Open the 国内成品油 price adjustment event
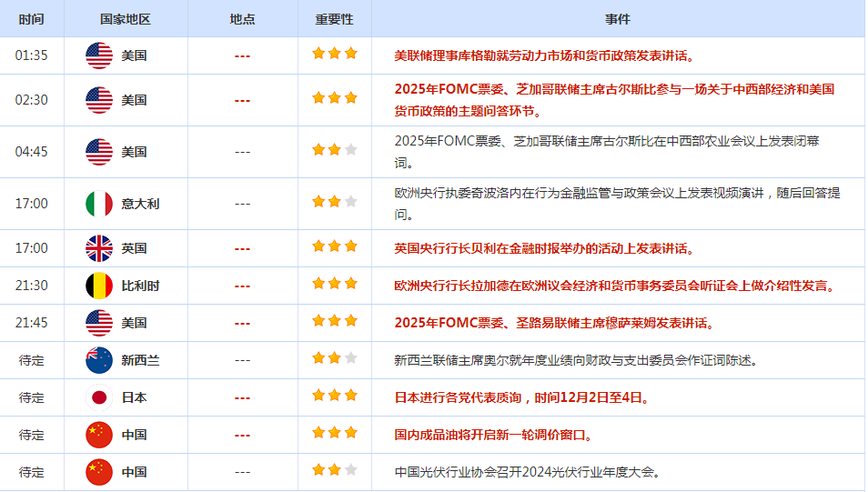 (493, 435)
